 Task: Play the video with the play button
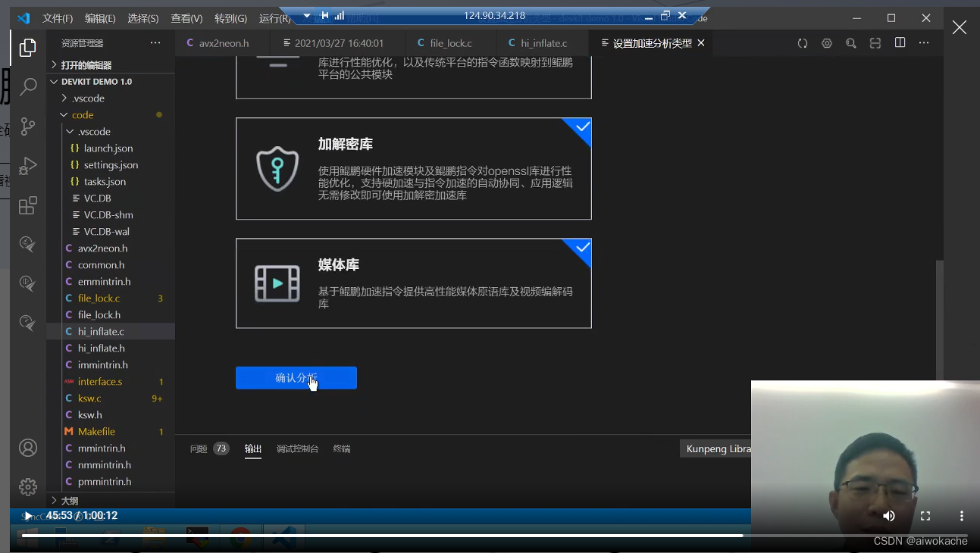(x=28, y=516)
